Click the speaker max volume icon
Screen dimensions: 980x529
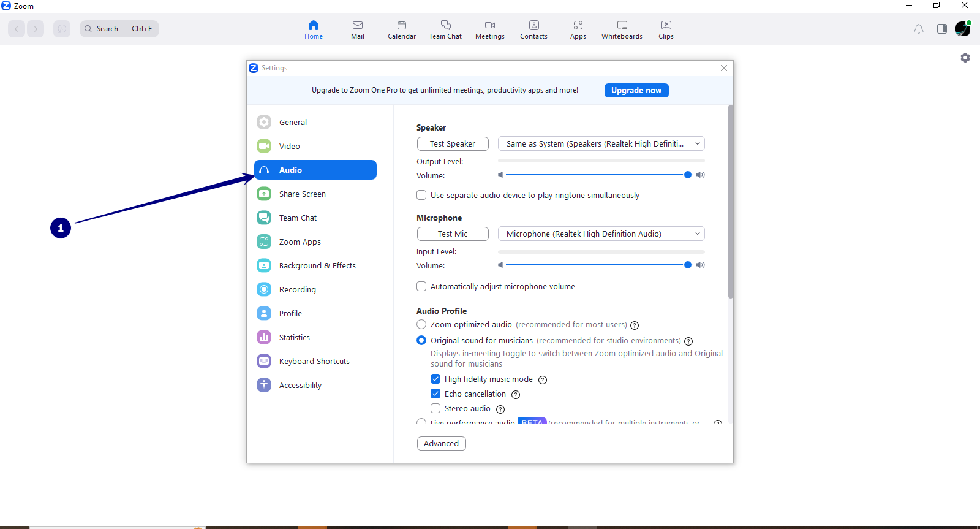[x=700, y=175]
